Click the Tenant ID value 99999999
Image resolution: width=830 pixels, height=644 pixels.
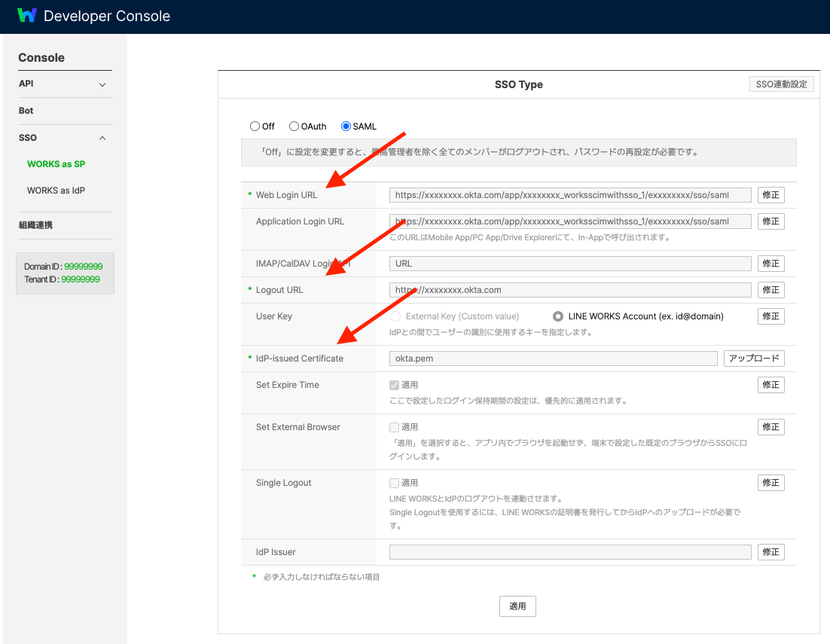click(81, 279)
